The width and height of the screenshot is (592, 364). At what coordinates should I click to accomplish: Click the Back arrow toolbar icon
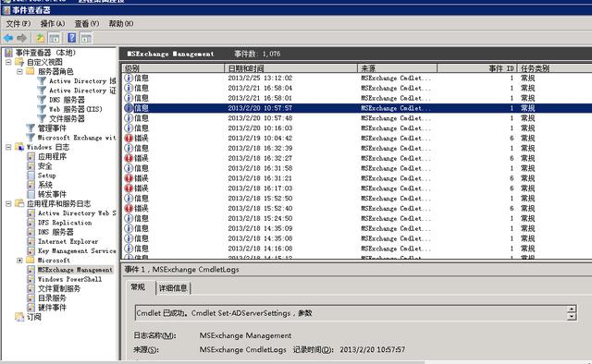[8, 38]
